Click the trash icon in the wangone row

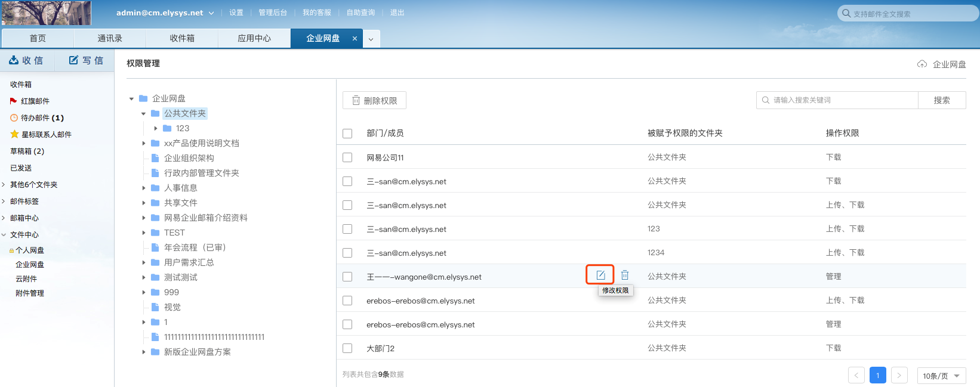tap(624, 275)
